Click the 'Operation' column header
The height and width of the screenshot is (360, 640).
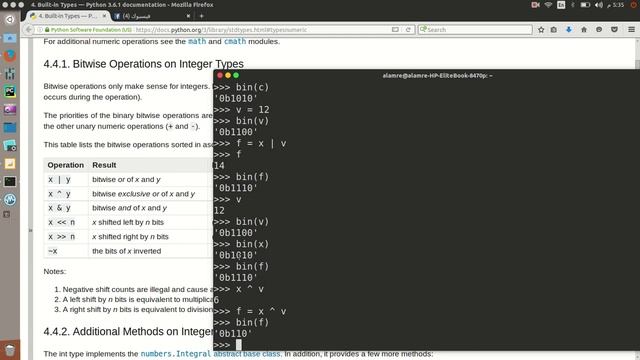click(x=65, y=165)
